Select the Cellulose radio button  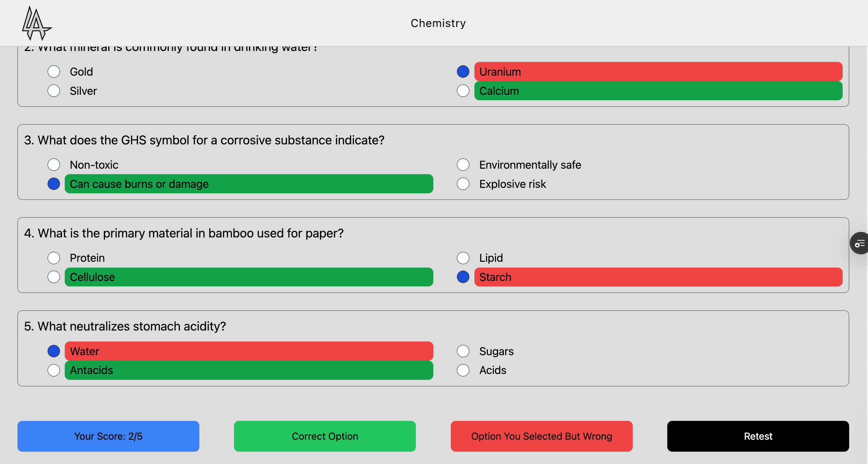(x=53, y=277)
